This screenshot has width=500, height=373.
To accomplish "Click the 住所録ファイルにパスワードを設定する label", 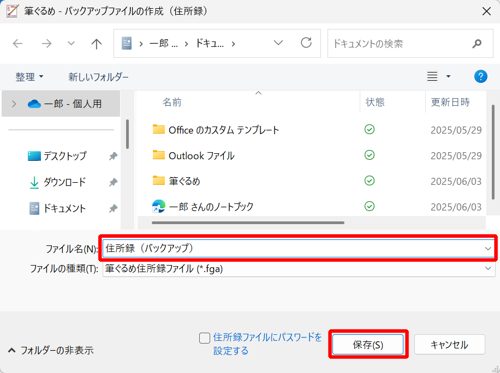I will point(268,344).
